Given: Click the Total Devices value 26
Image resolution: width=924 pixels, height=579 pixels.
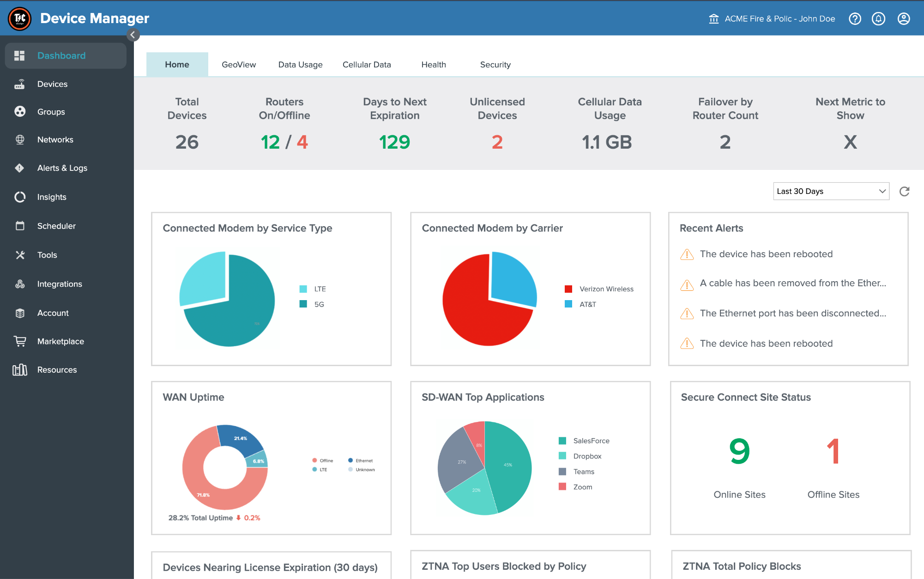Looking at the screenshot, I should click(x=187, y=142).
